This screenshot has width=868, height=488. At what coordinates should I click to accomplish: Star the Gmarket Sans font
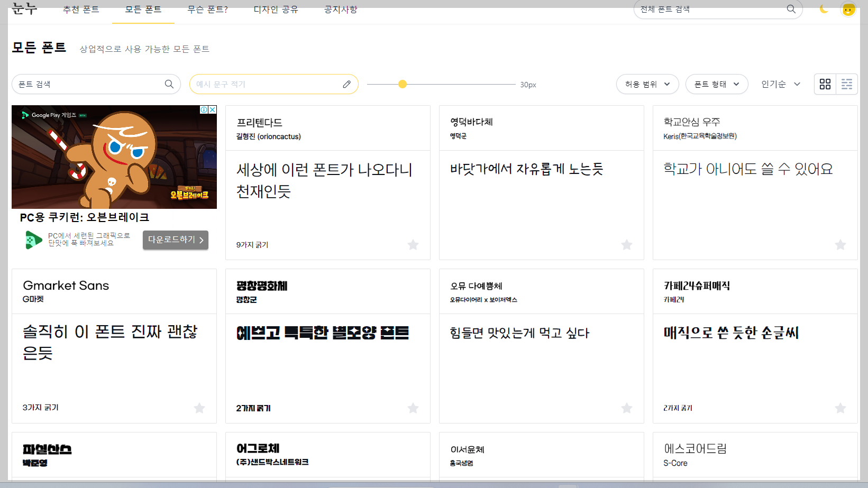point(199,408)
